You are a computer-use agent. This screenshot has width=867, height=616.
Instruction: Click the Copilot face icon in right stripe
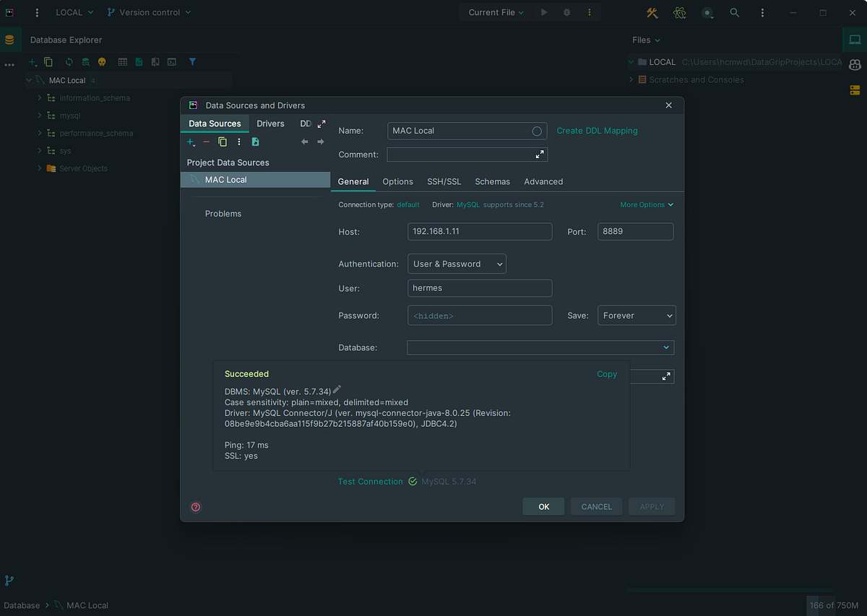point(855,65)
